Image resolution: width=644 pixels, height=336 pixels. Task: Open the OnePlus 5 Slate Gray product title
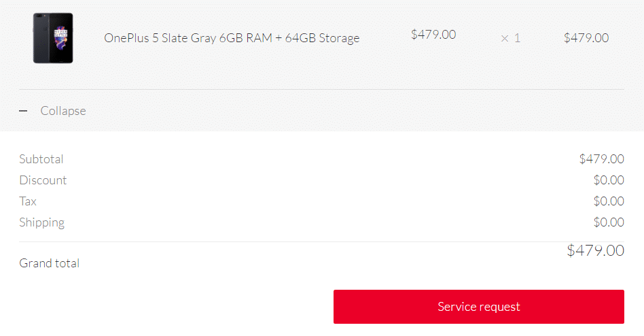pos(232,38)
